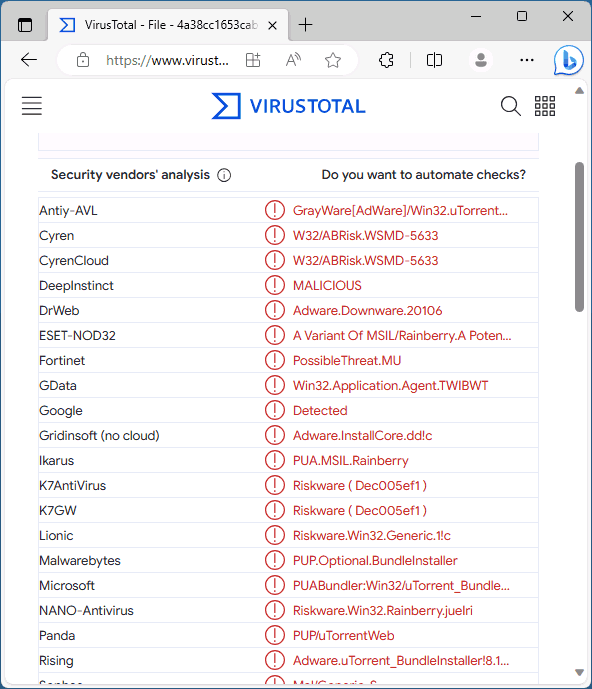Viewport: 592px width, 689px height.
Task: Click the alert icon in Fortinet row
Action: coord(275,360)
